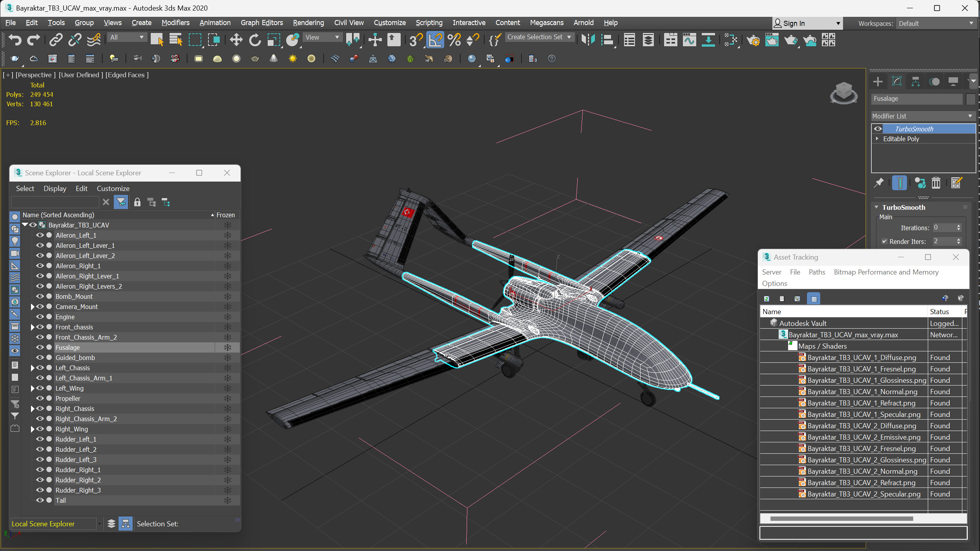The image size is (980, 551).
Task: Toggle visibility of Propeller object
Action: [40, 398]
